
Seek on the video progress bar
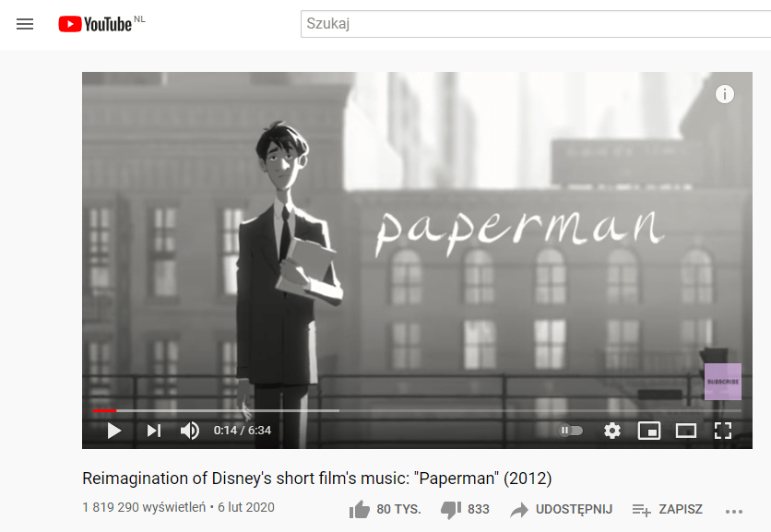(x=417, y=410)
